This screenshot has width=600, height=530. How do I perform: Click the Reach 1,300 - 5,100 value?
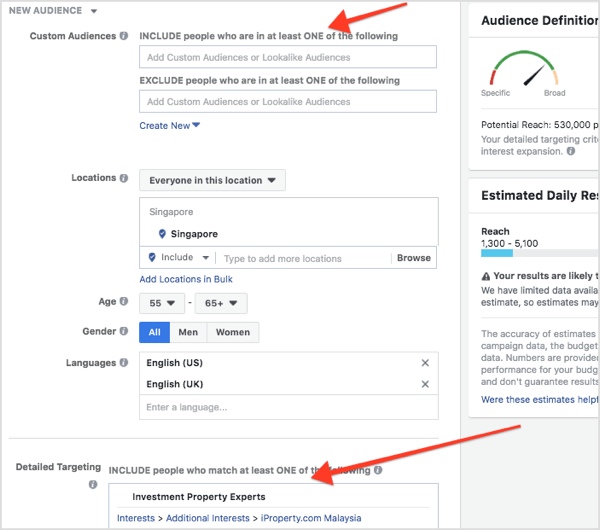point(509,243)
